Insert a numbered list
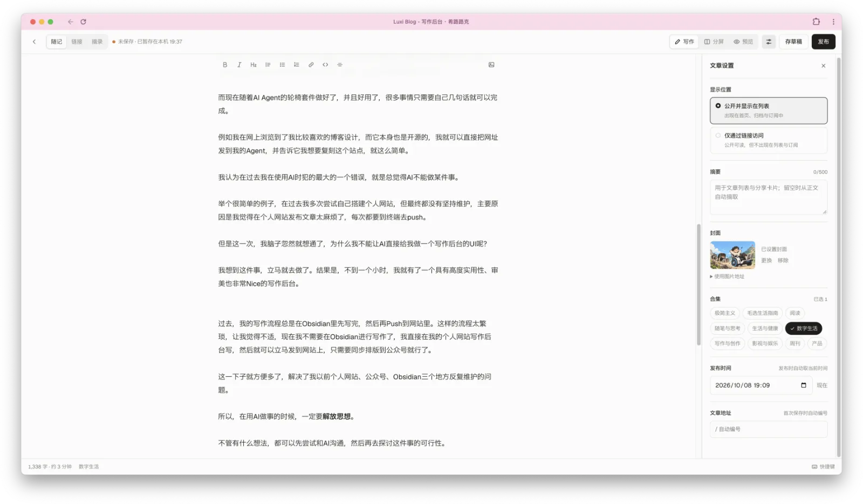This screenshot has height=504, width=863. [297, 65]
